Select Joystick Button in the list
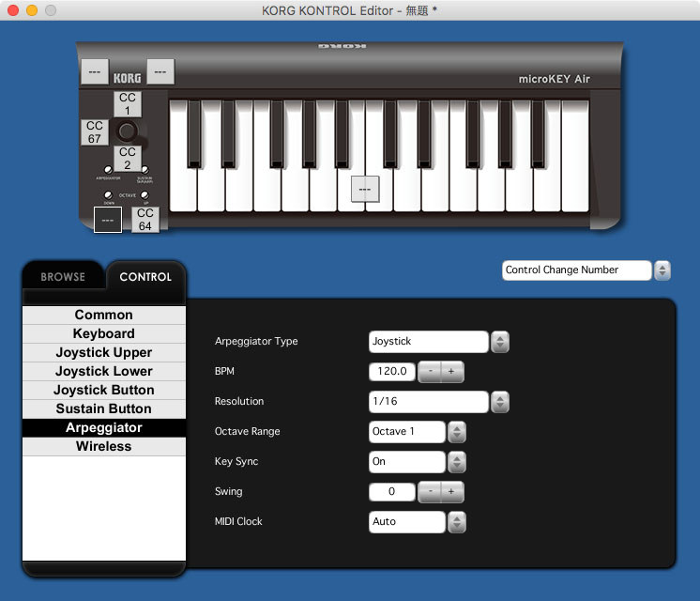This screenshot has width=700, height=601. (x=103, y=390)
